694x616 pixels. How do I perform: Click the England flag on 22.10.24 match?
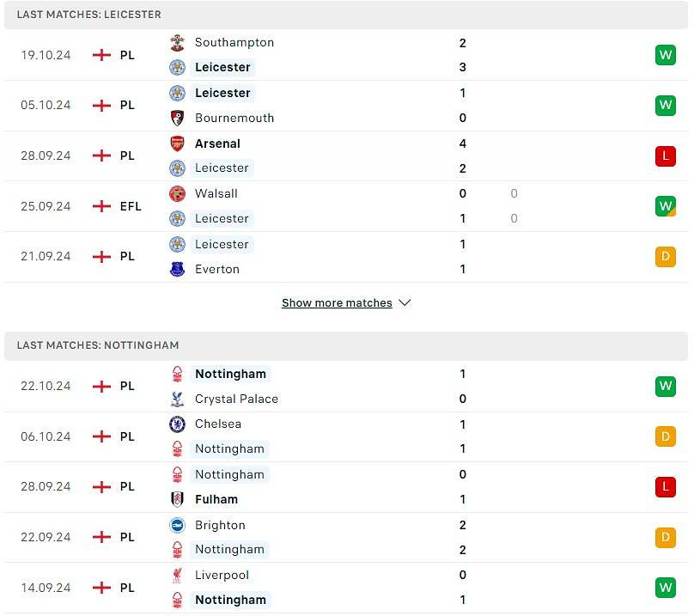(101, 386)
